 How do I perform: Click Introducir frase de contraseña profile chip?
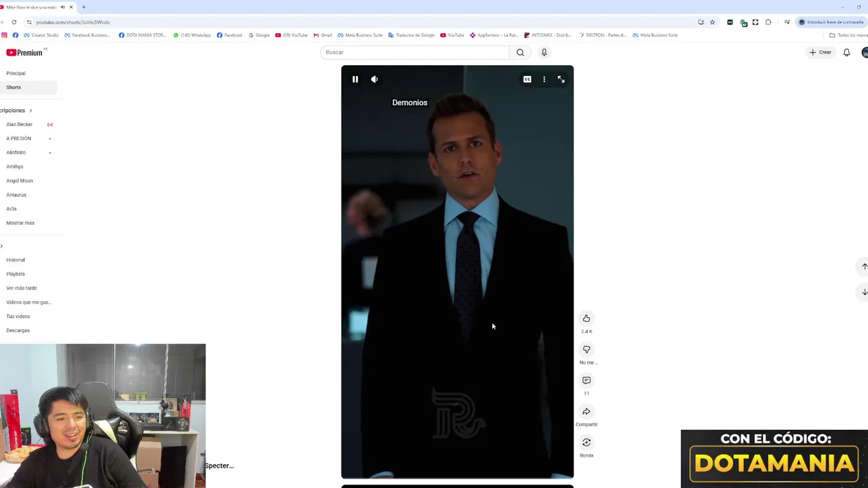[x=831, y=22]
